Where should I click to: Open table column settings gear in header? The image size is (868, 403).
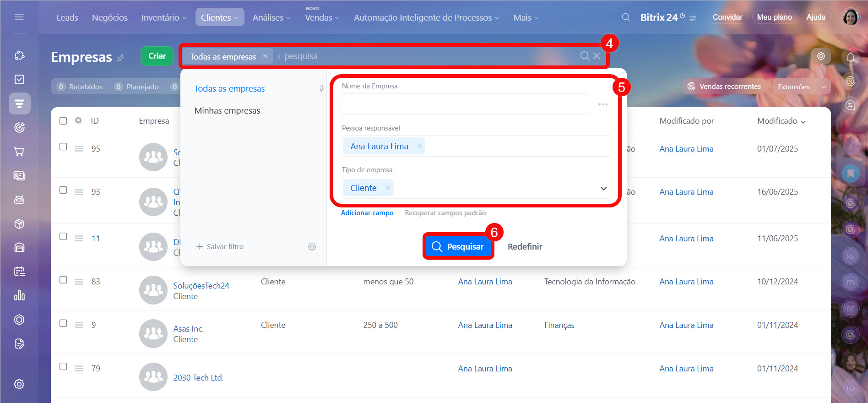(x=78, y=120)
